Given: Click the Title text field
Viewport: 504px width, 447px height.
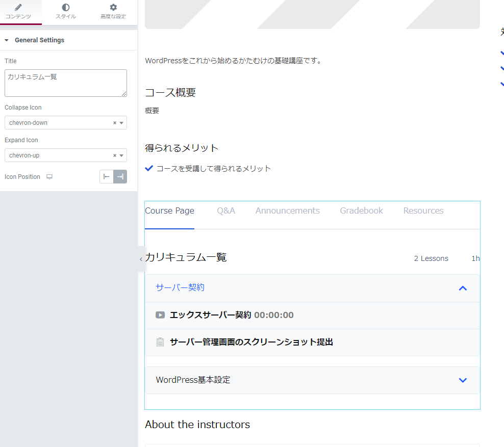Looking at the screenshot, I should (x=65, y=83).
